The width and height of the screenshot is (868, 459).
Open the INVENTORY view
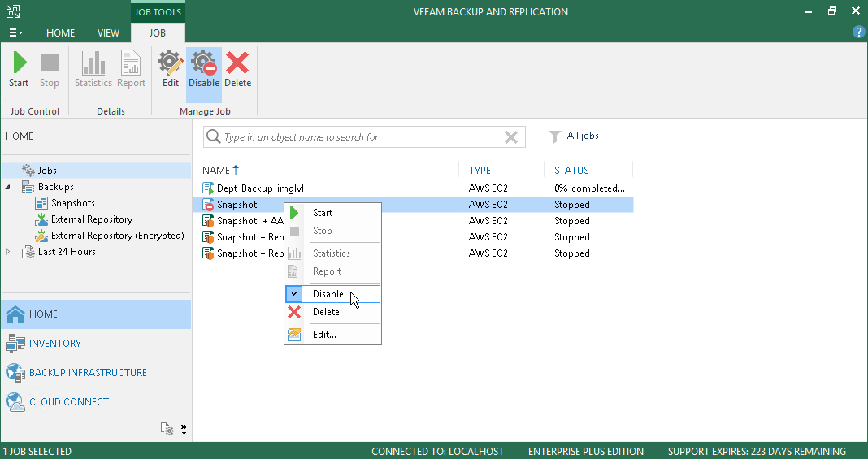[97, 344]
